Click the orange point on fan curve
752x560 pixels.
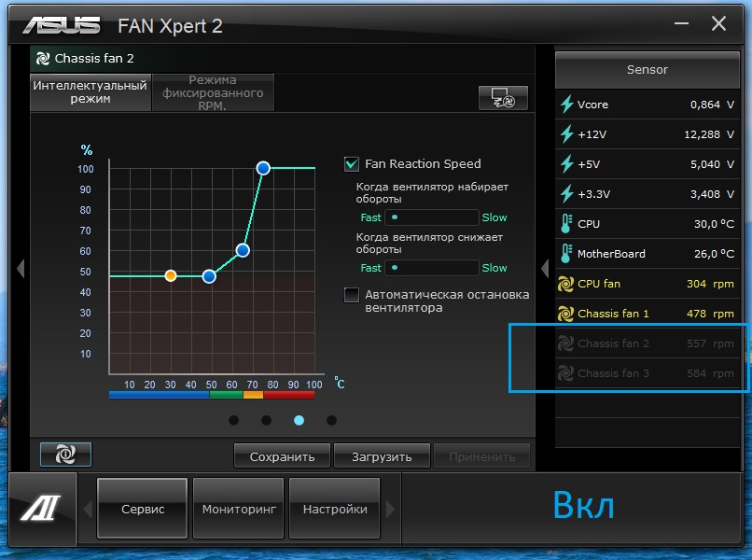click(x=170, y=275)
